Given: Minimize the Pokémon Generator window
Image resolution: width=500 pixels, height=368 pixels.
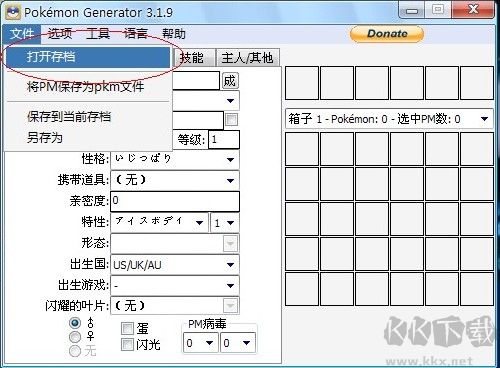Looking at the screenshot, I should click(x=412, y=11).
